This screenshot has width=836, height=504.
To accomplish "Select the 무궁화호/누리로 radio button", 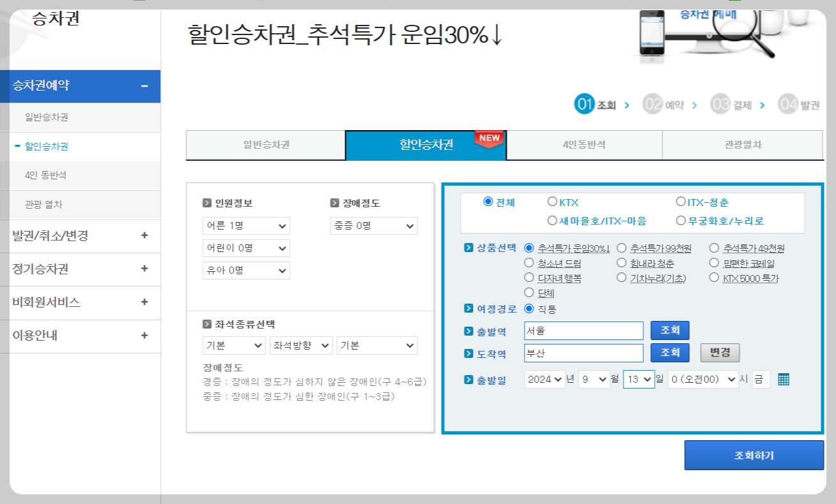I will (681, 221).
